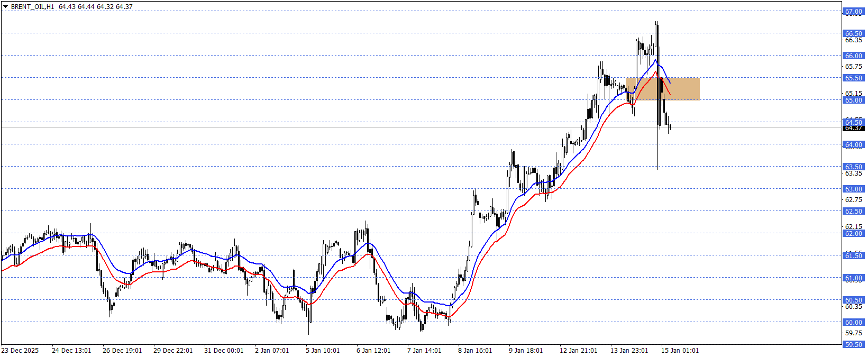Click the 7 Jan 14:01 time axis label
The width and height of the screenshot is (868, 357).
tap(424, 351)
